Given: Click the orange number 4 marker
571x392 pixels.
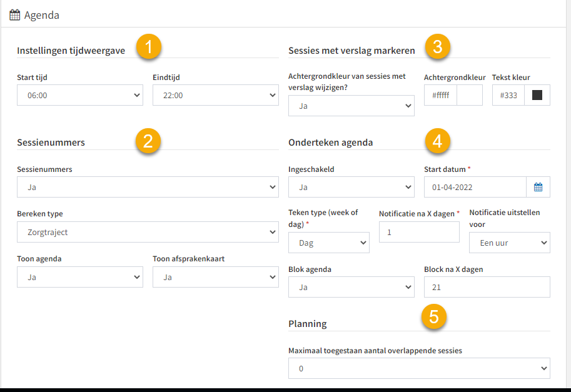Looking at the screenshot, I should pos(438,141).
